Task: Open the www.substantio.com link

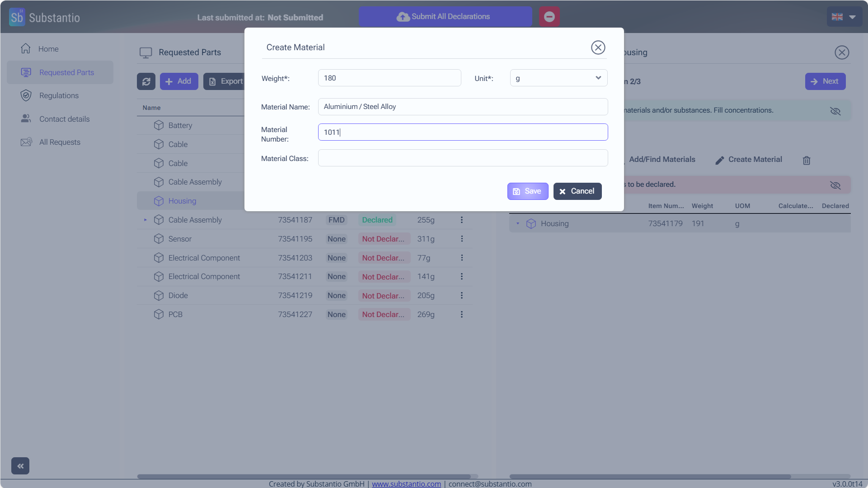Action: pyautogui.click(x=406, y=483)
